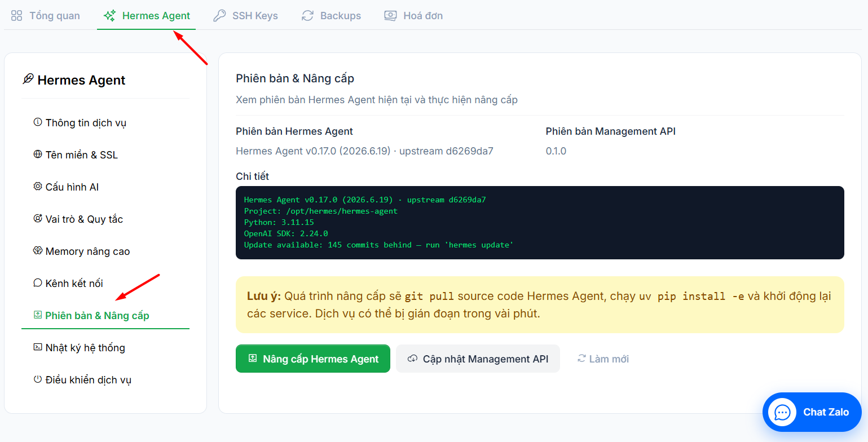View Nhật ký hệ thống logs
868x442 pixels.
click(x=105, y=347)
